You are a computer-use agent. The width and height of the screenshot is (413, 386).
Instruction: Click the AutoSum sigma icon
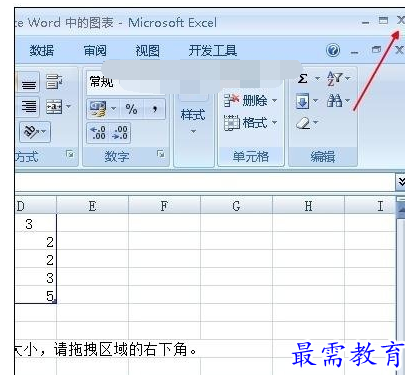click(x=303, y=79)
